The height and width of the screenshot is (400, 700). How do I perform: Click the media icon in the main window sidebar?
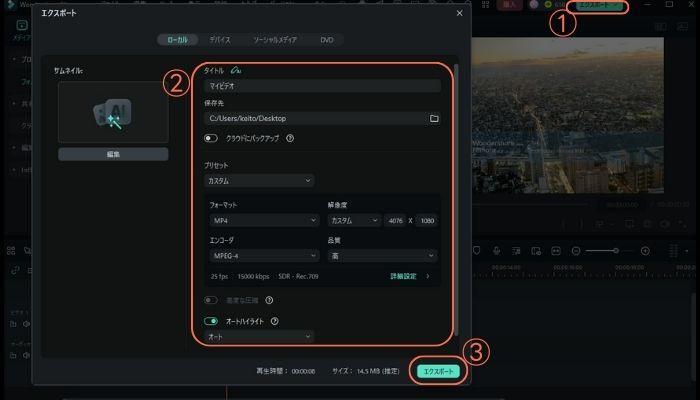pyautogui.click(x=21, y=25)
